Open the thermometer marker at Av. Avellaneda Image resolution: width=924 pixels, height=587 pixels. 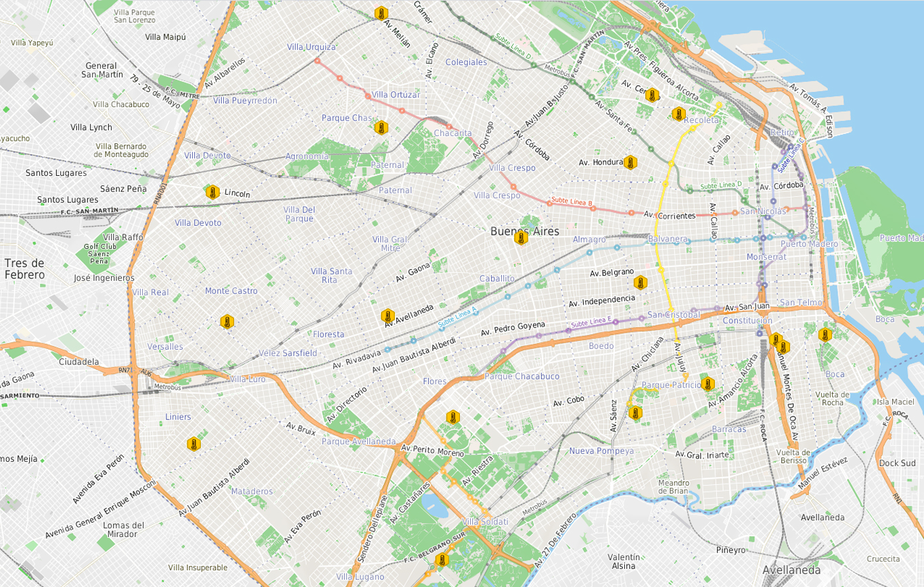(x=387, y=316)
